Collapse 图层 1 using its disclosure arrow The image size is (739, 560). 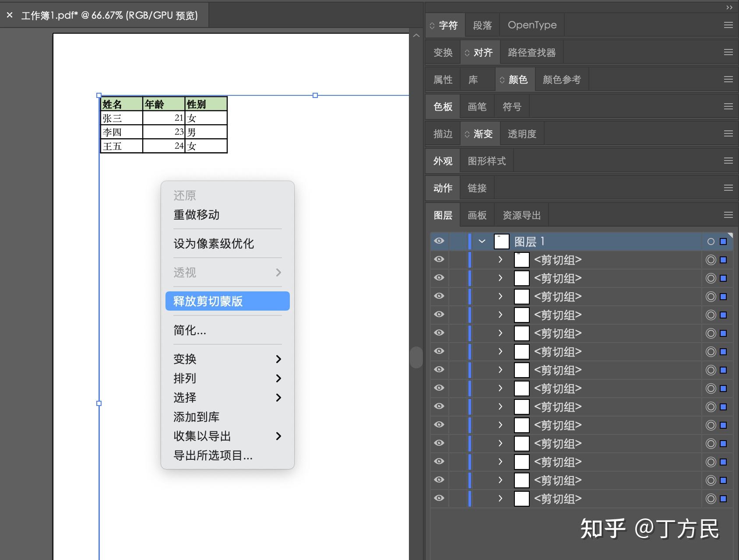pyautogui.click(x=482, y=241)
